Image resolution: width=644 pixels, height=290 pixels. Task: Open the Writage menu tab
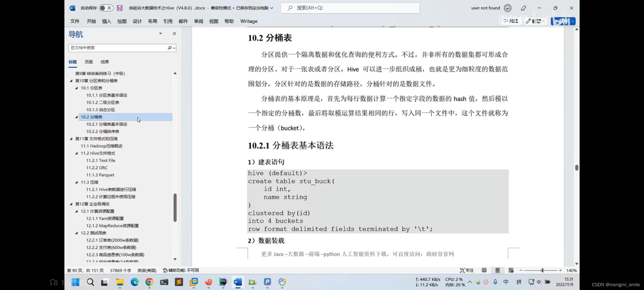click(x=248, y=21)
